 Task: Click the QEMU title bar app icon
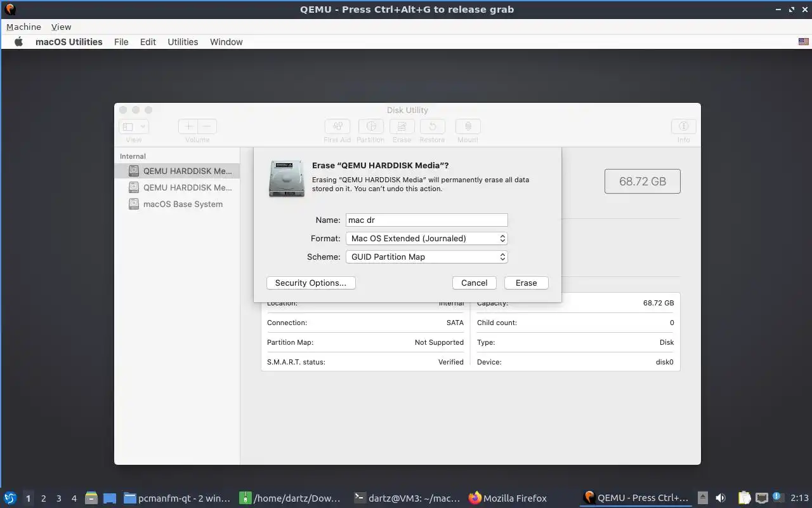tap(10, 10)
